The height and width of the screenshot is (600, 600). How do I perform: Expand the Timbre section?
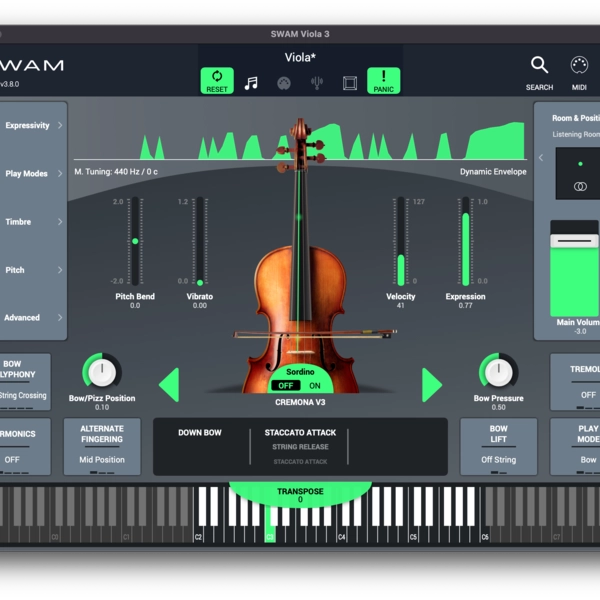pos(33,222)
